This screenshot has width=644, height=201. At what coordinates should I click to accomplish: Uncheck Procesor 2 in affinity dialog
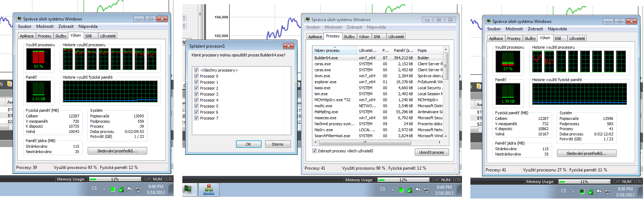point(196,88)
